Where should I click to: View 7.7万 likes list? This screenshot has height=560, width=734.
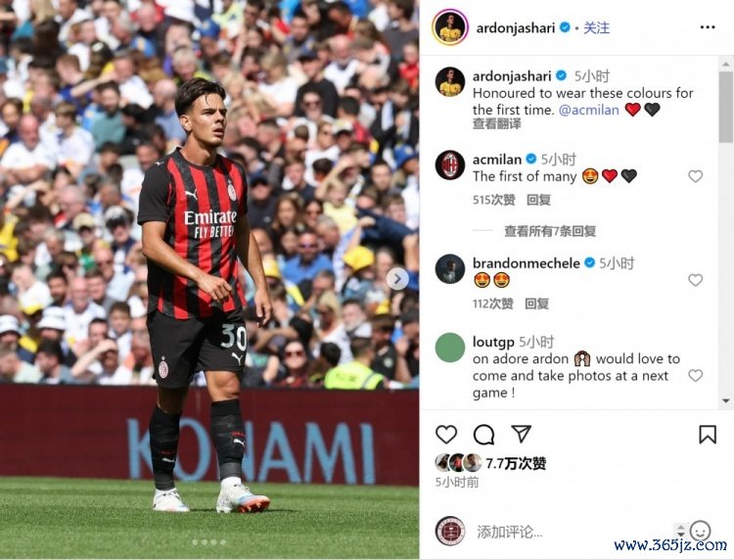tap(516, 463)
